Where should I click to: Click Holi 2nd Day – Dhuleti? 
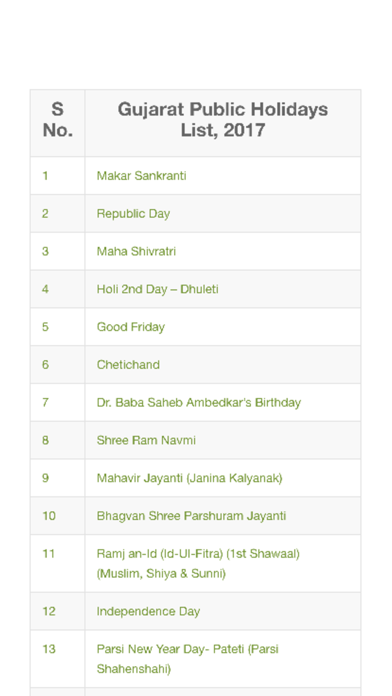click(158, 289)
